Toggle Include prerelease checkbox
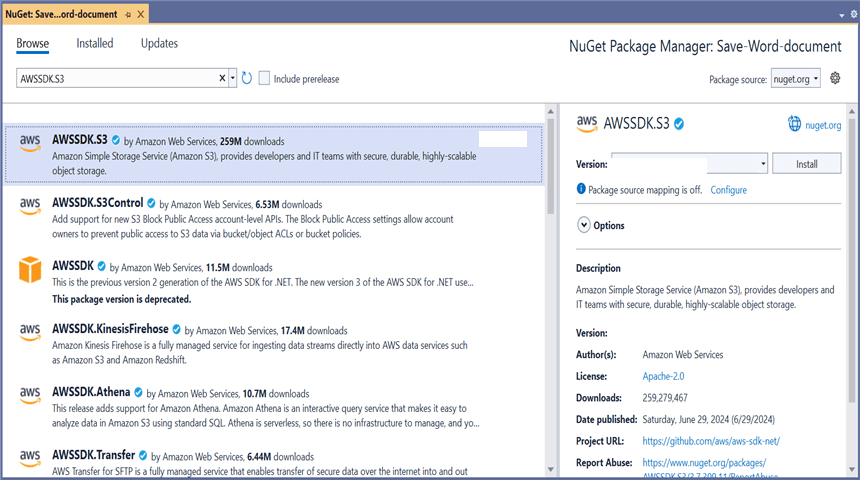The width and height of the screenshot is (860, 480). point(264,78)
